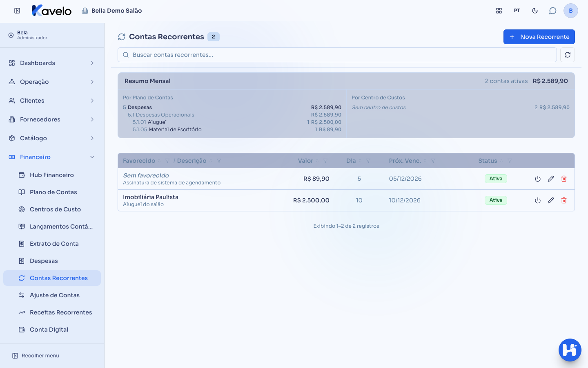Open the apps grid icon in top bar
The width and height of the screenshot is (588, 368).
pos(499,11)
